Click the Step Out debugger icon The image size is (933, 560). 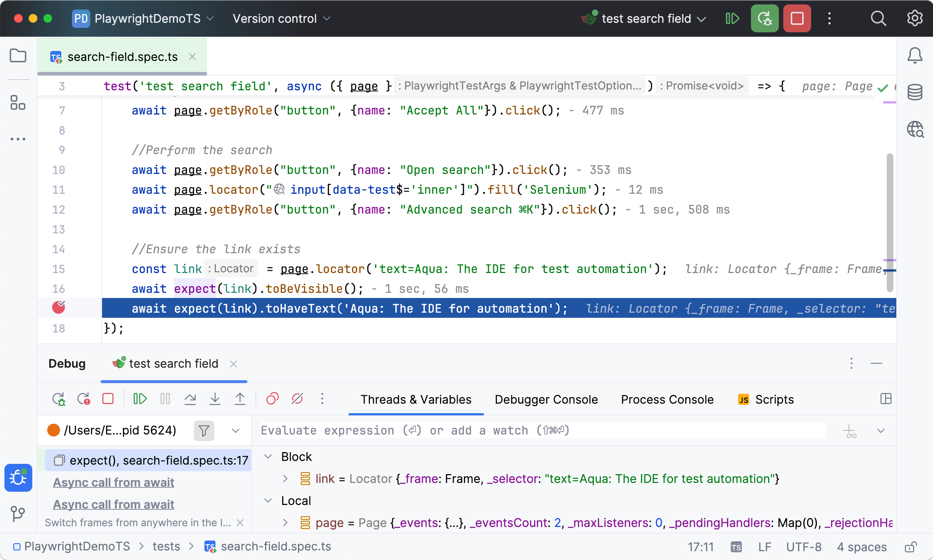tap(240, 399)
